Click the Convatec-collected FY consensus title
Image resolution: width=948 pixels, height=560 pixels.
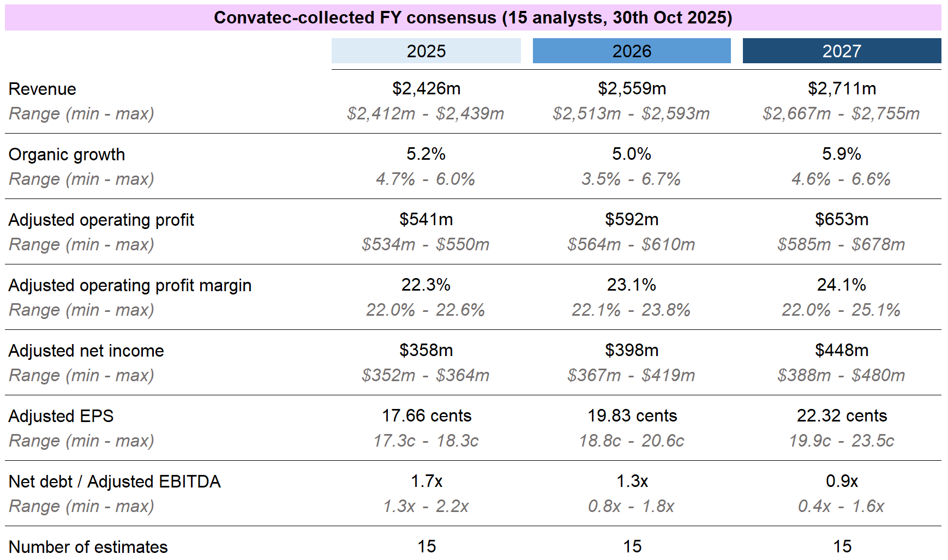click(473, 18)
